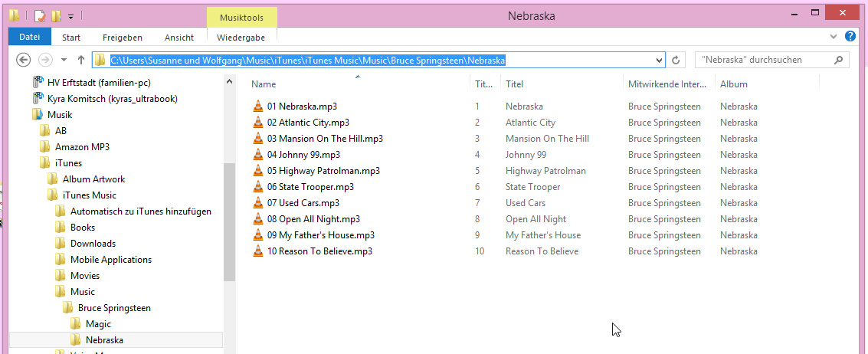Image resolution: width=868 pixels, height=354 pixels.
Task: Click Kyra Komitsch network computer icon
Action: [38, 99]
